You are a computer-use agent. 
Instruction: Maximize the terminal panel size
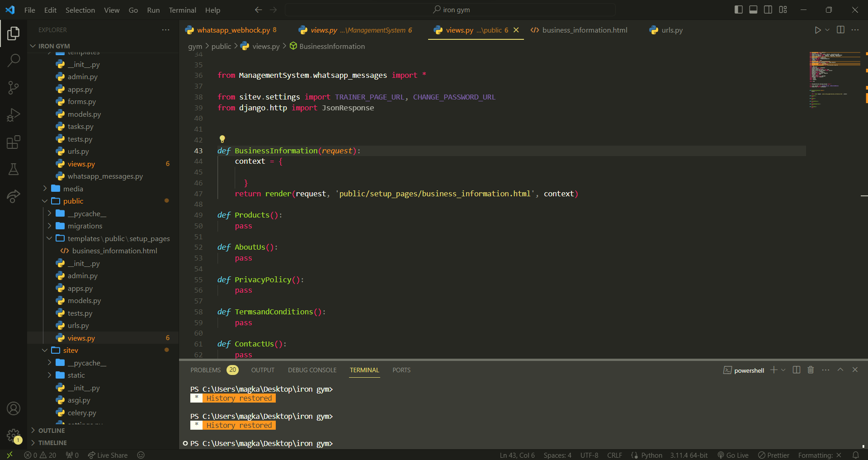click(x=840, y=370)
